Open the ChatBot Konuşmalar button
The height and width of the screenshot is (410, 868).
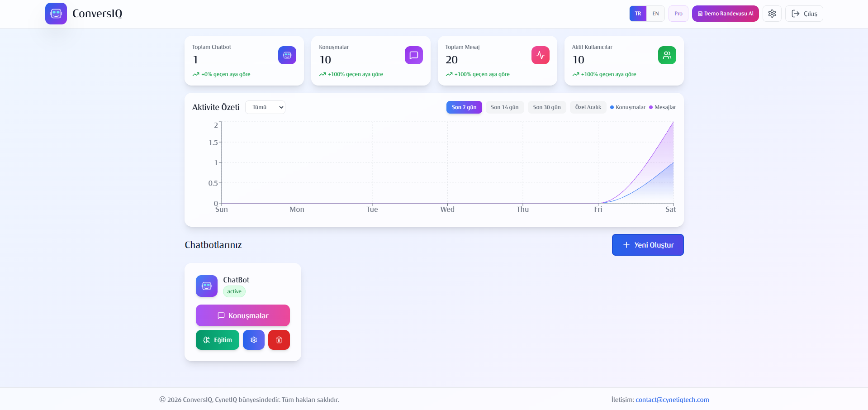(x=243, y=315)
